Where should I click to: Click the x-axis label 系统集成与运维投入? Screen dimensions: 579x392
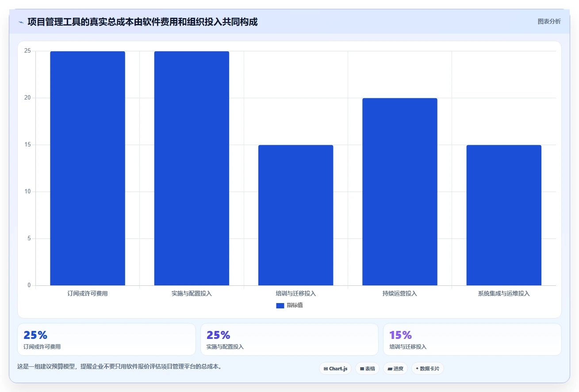(504, 293)
